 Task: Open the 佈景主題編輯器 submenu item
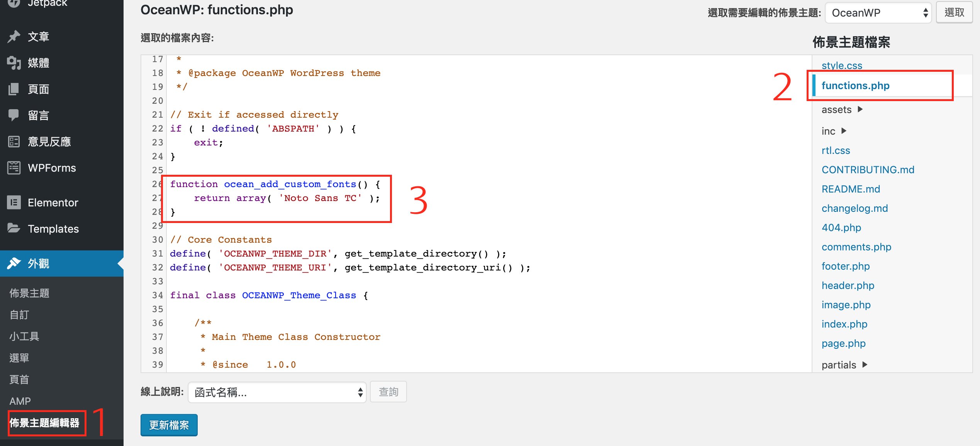44,423
